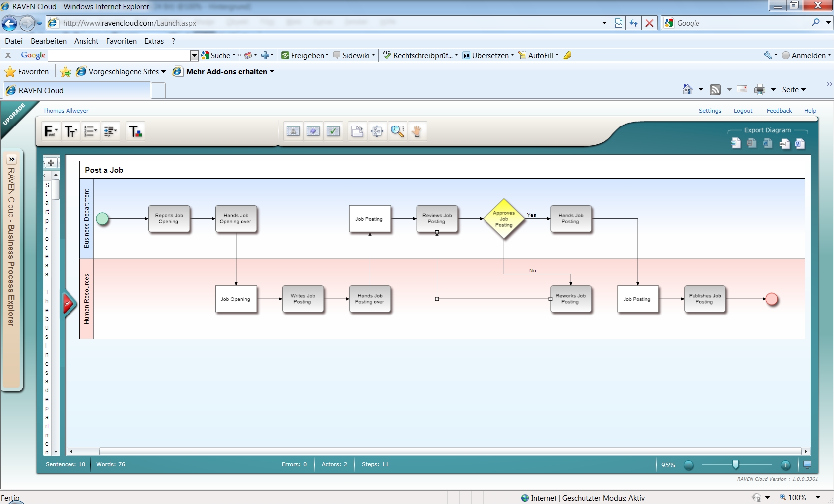
Task: Click the diagram horizontal scrollbar
Action: tap(450, 451)
